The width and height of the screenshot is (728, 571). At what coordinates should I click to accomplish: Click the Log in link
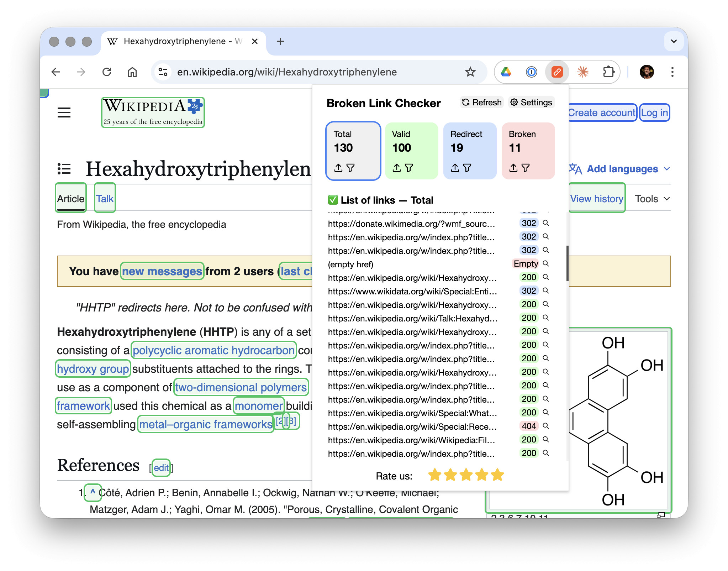tap(654, 113)
